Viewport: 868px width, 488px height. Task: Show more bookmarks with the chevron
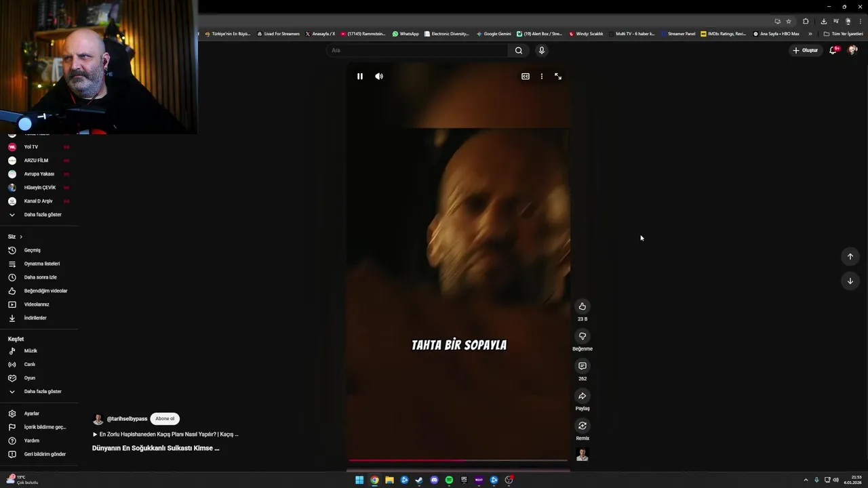[810, 33]
